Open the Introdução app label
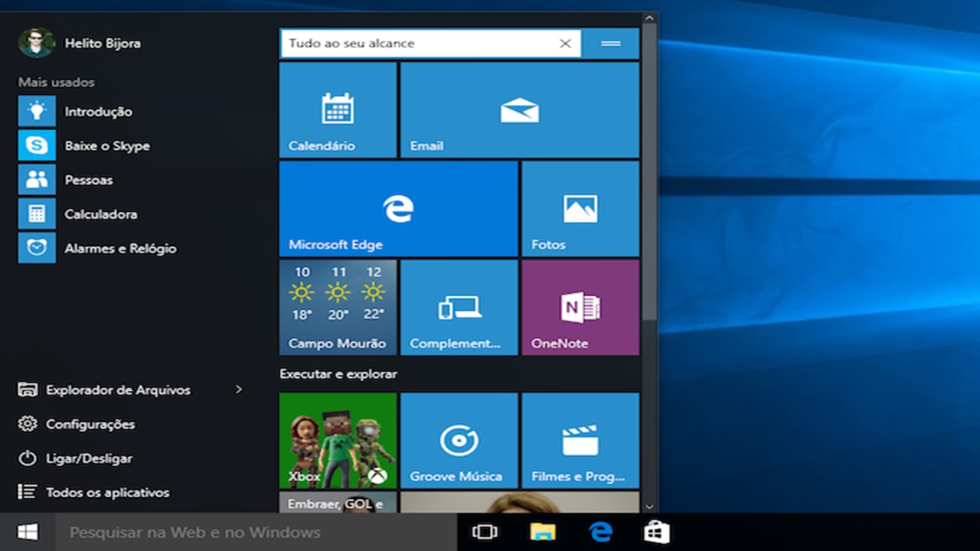Viewport: 980px width, 551px height. tap(98, 112)
